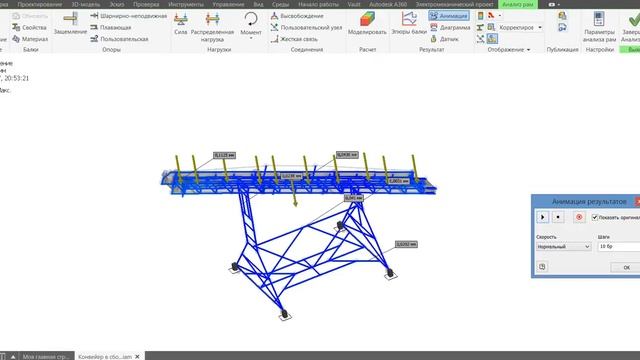This screenshot has width=640, height=360.
Task: Open the dialog help icon in animation window
Action: pyautogui.click(x=542, y=267)
